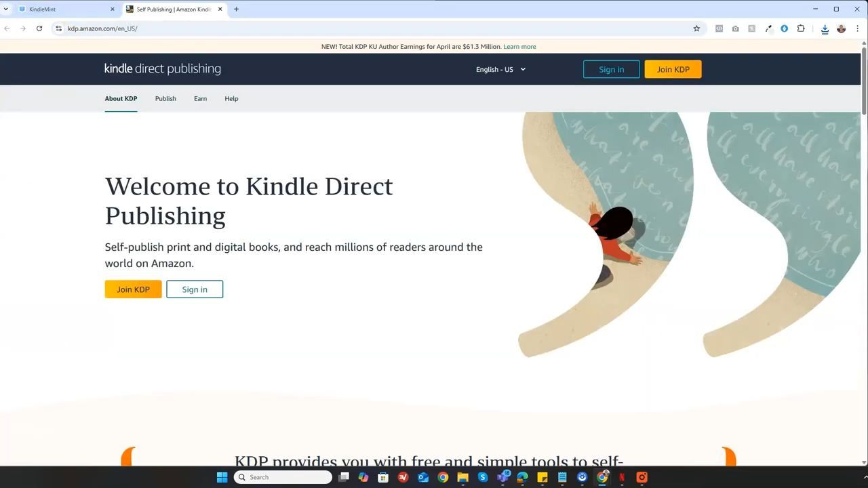Select the About KDP menu item
This screenshot has height=488, width=868.
[121, 99]
